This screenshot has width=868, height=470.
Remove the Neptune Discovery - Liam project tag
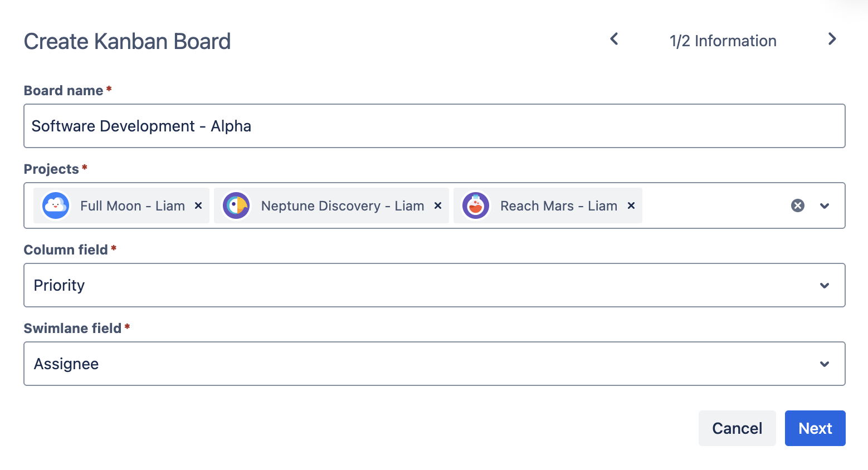[438, 205]
